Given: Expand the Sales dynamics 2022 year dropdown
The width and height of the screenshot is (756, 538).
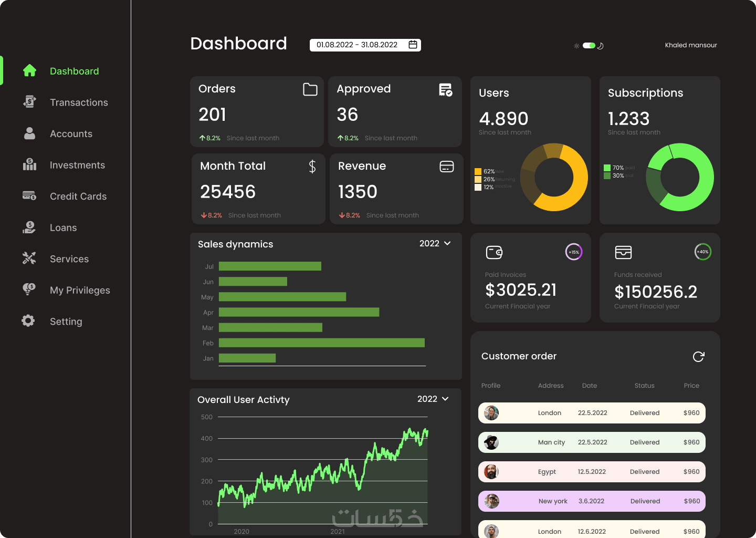Looking at the screenshot, I should pos(435,243).
